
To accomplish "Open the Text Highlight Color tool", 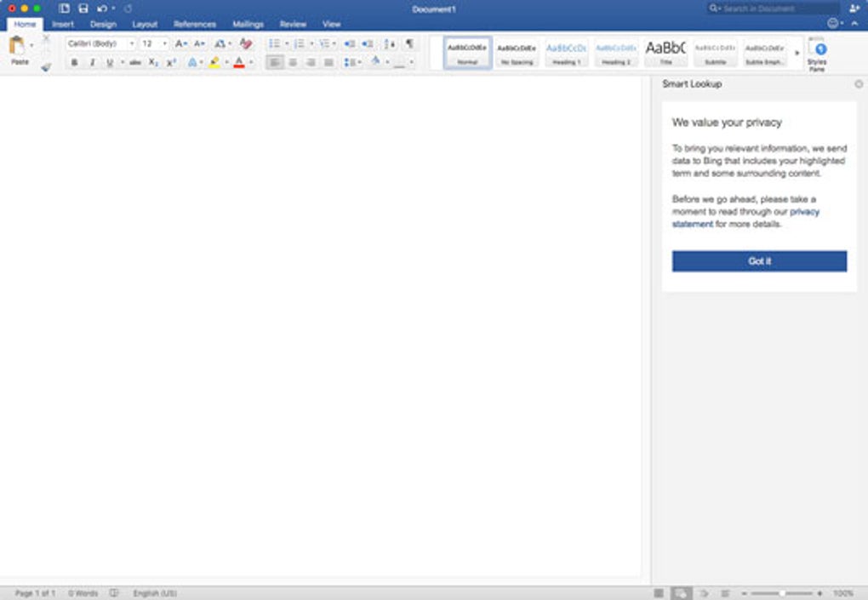I will pos(215,61).
